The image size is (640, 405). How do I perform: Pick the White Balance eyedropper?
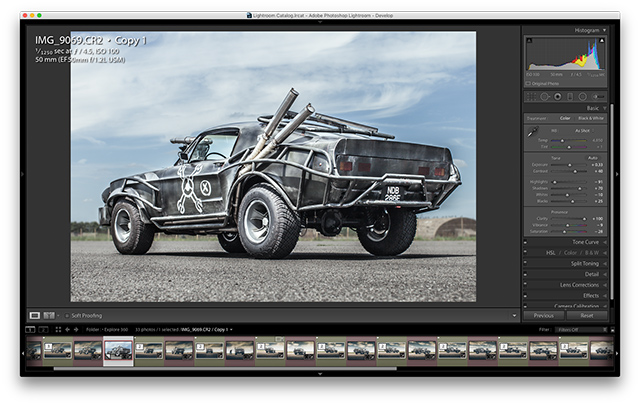point(532,131)
